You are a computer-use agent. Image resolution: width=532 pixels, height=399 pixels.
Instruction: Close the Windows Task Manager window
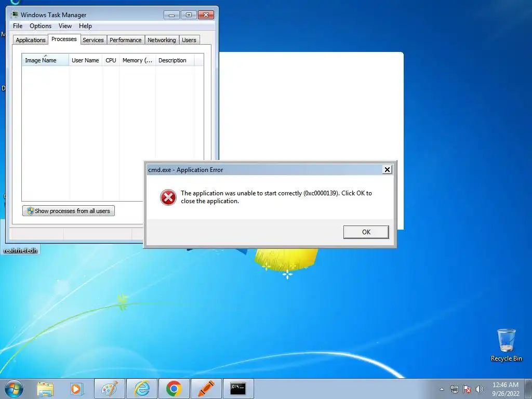coord(206,15)
